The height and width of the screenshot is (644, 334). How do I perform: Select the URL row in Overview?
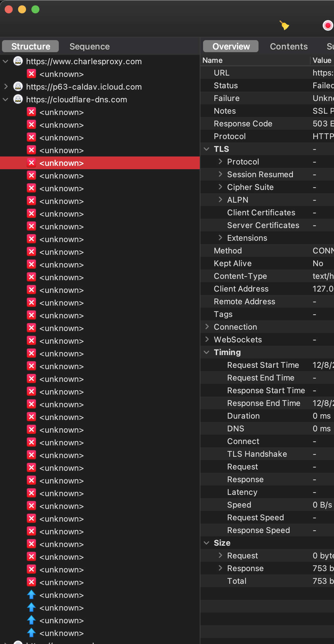point(267,73)
